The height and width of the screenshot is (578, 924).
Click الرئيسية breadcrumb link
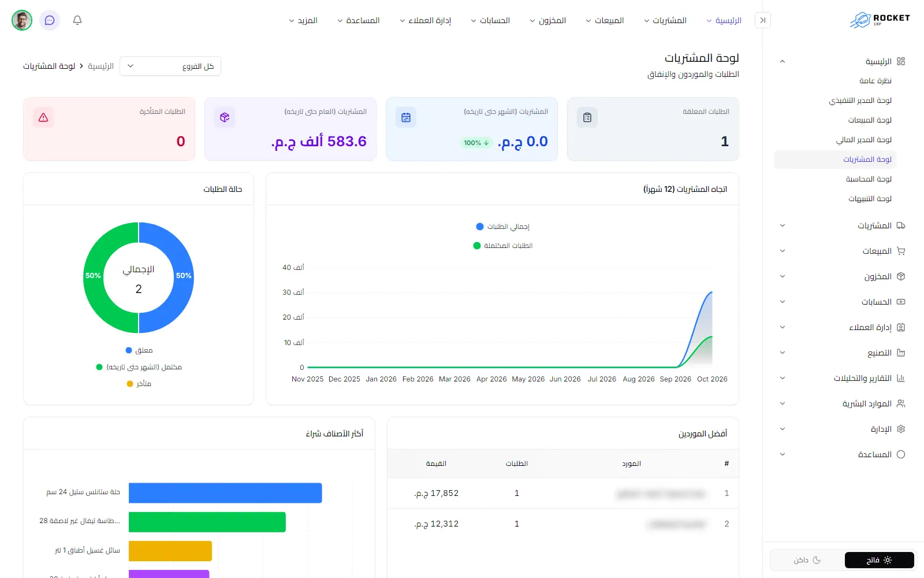pos(100,66)
